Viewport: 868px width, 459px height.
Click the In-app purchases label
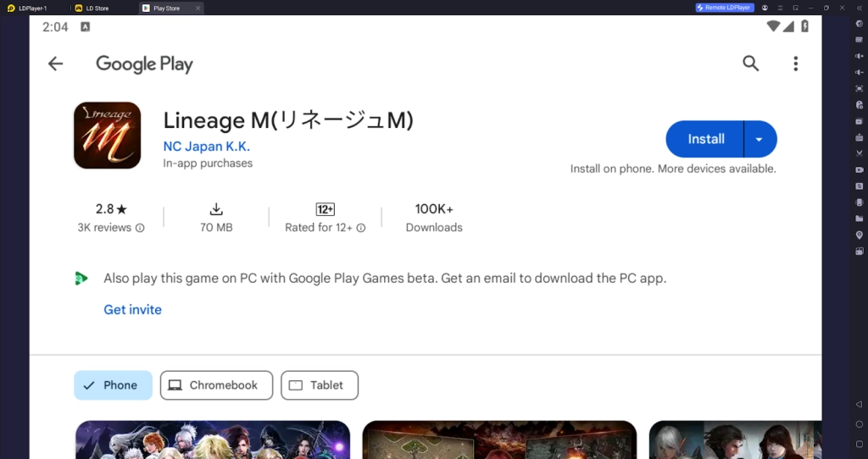click(208, 163)
